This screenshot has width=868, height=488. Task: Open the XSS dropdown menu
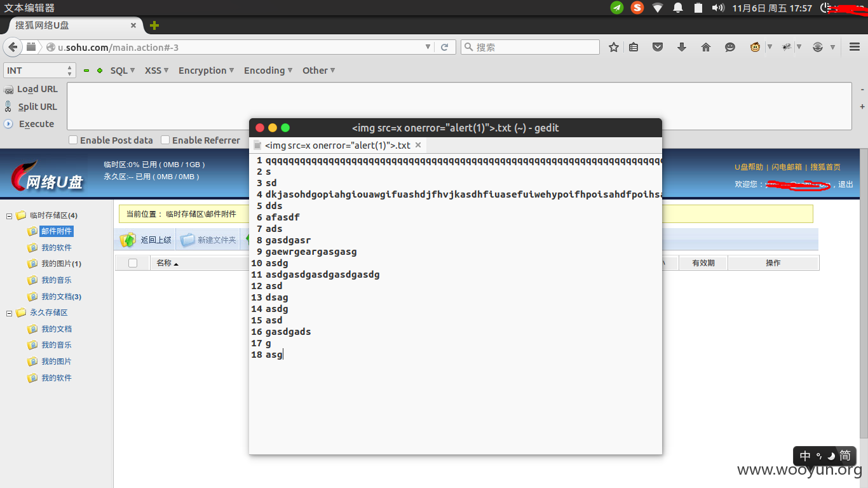tap(157, 71)
